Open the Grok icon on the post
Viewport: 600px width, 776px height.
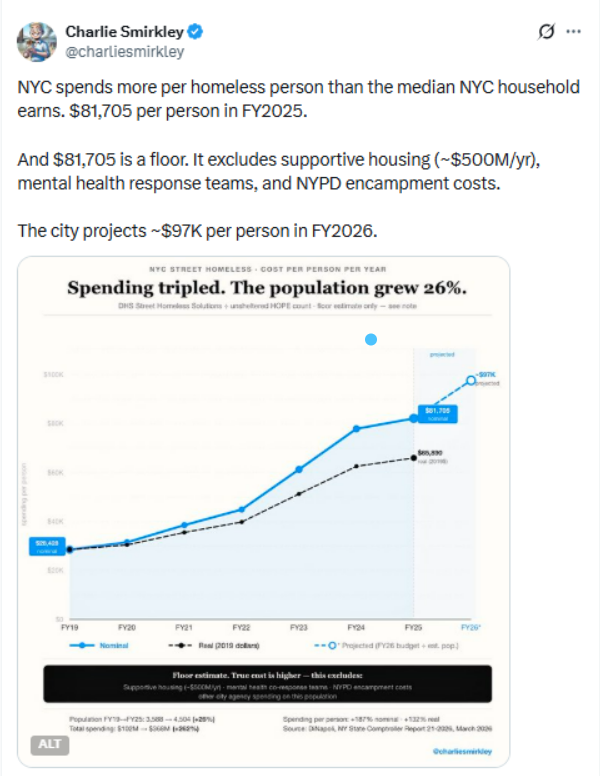coord(546,31)
